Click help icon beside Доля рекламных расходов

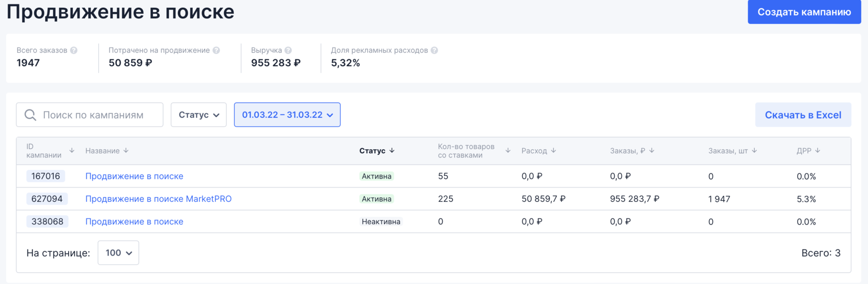pos(435,50)
